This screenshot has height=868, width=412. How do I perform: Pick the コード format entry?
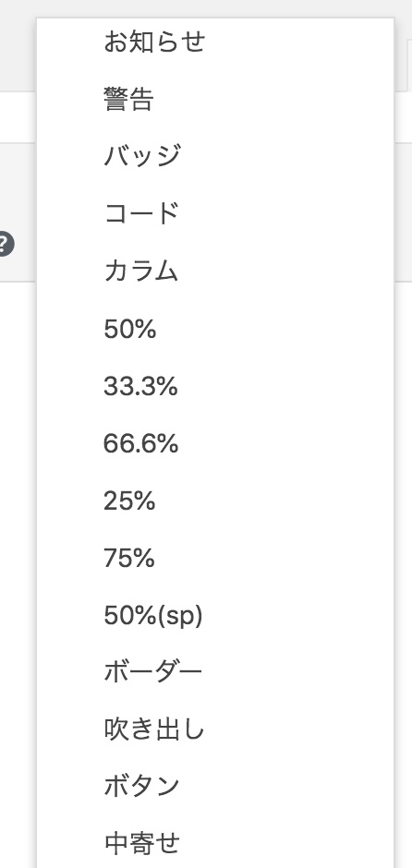pyautogui.click(x=215, y=213)
